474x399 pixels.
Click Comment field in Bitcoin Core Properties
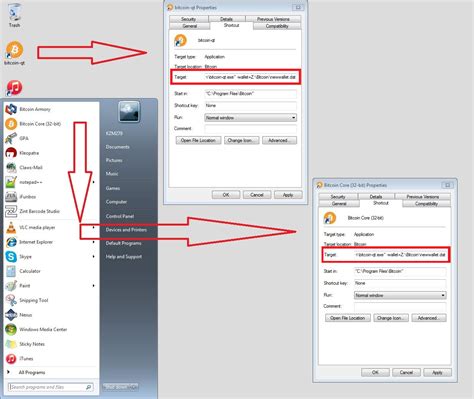(x=400, y=306)
